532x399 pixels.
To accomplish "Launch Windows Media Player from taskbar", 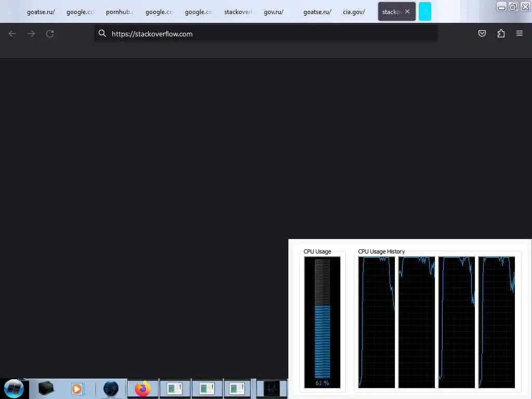I will (x=77, y=389).
